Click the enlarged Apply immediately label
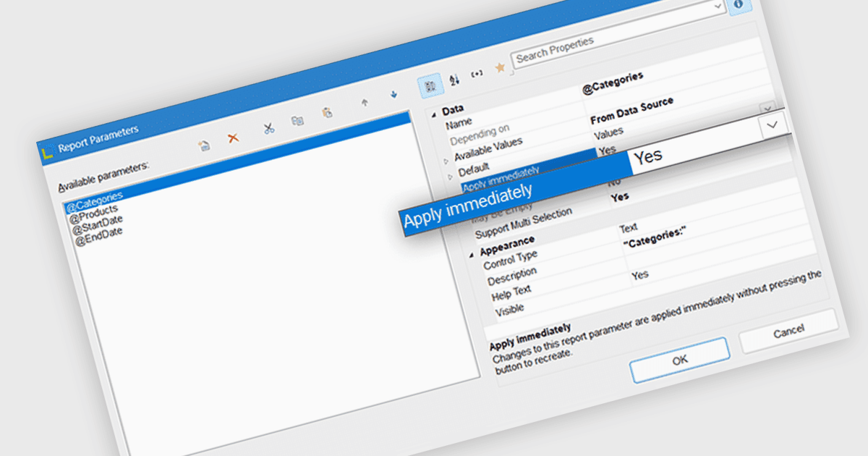Image resolution: width=868 pixels, height=456 pixels. click(468, 206)
